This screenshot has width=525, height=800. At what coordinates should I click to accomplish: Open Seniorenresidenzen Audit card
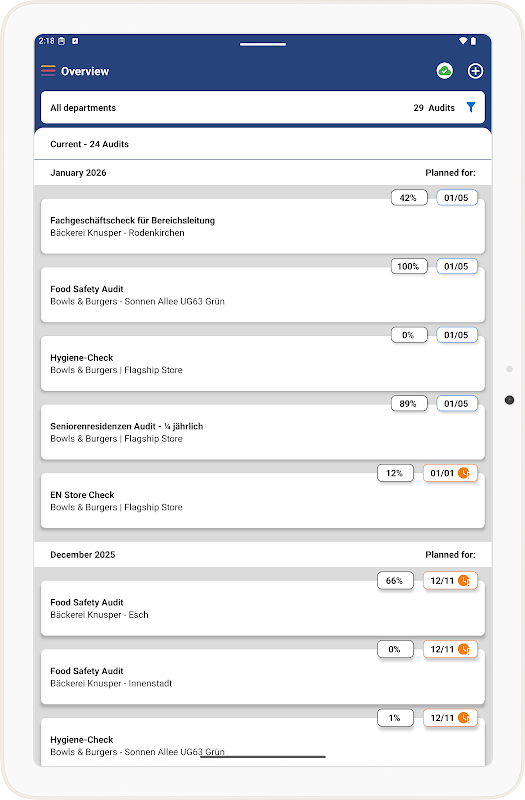263,432
